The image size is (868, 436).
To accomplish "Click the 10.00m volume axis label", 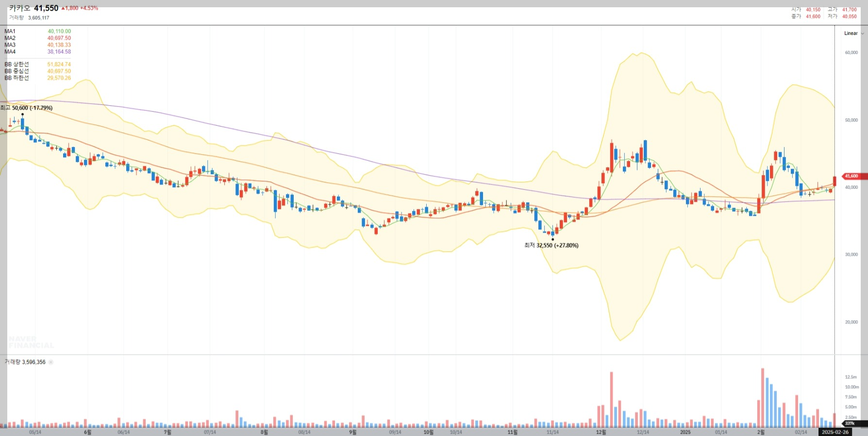I will pyautogui.click(x=852, y=387).
